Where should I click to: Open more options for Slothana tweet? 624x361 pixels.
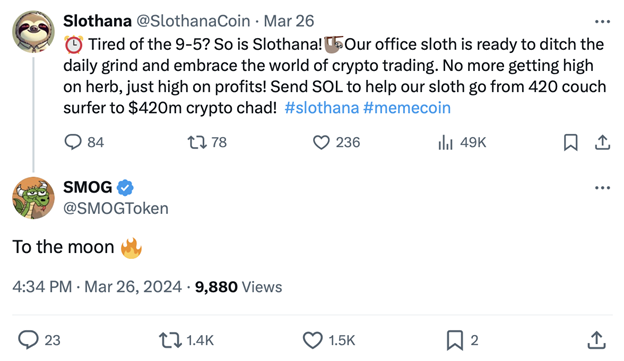click(x=603, y=21)
